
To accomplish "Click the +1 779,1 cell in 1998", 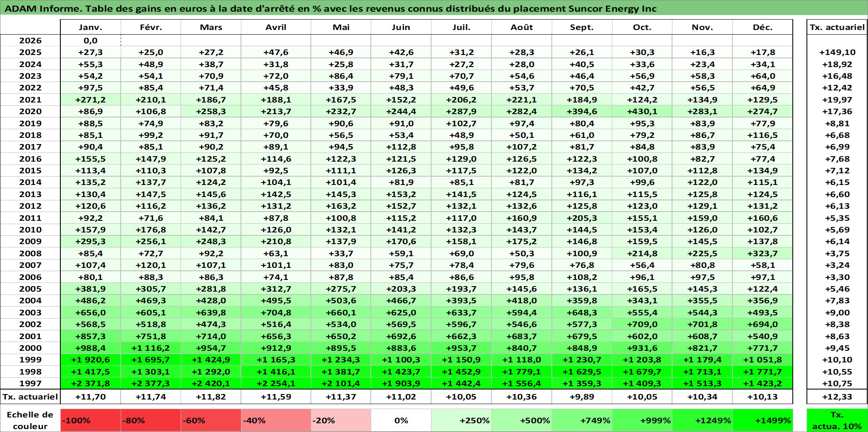I will (x=522, y=372).
